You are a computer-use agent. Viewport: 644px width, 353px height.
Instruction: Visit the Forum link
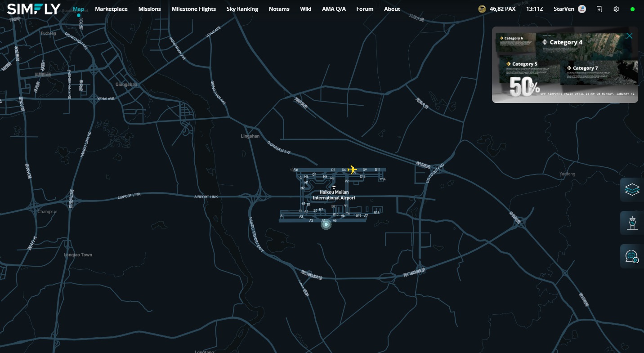point(365,9)
